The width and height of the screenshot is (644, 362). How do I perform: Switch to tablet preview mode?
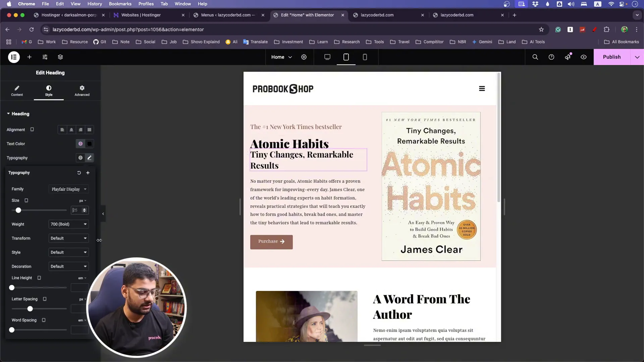point(346,57)
